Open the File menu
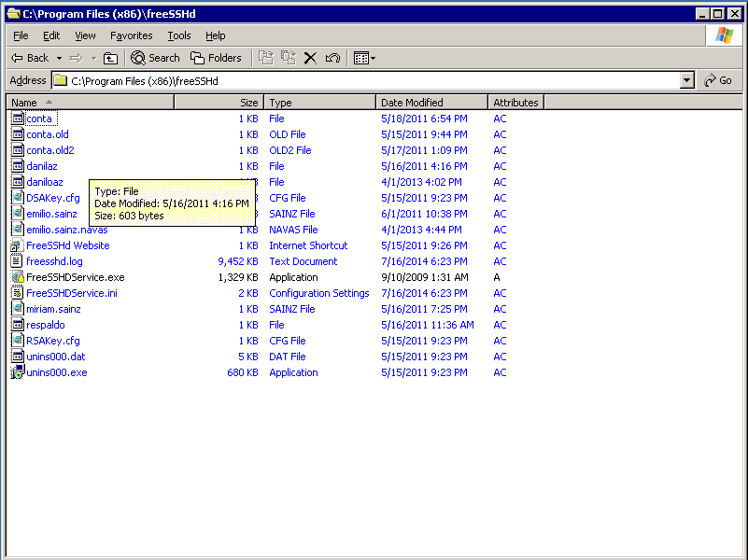 21,35
